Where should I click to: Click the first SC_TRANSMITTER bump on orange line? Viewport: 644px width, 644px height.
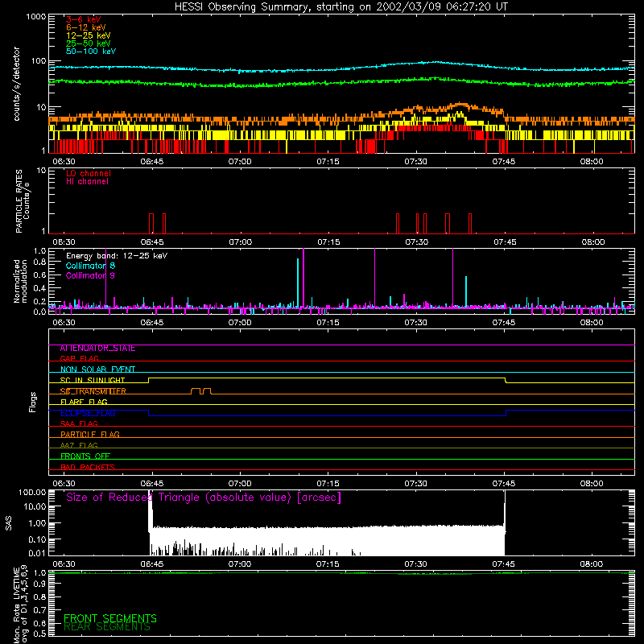pos(196,390)
